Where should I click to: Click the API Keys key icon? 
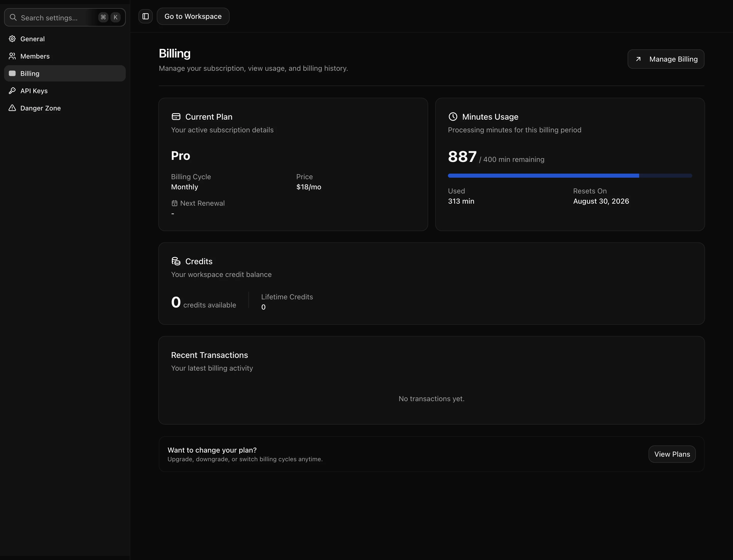[12, 91]
